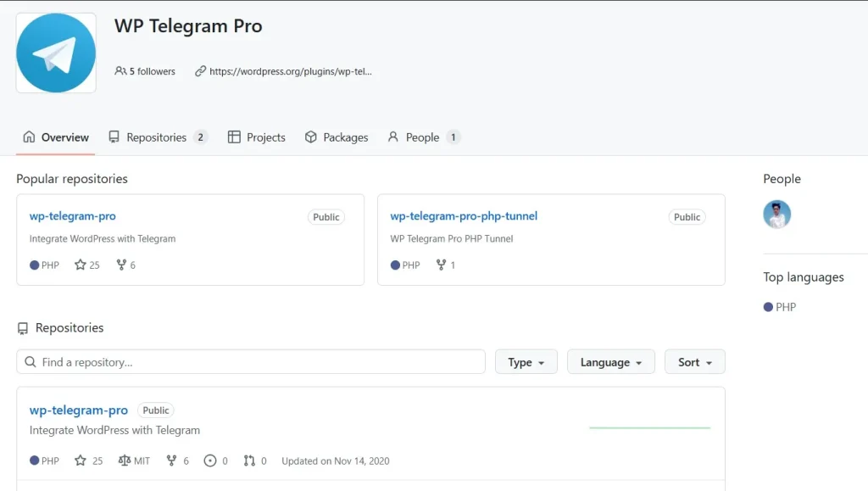
Task: Click the Public badge on the wp-telegram-pro card
Action: click(326, 217)
